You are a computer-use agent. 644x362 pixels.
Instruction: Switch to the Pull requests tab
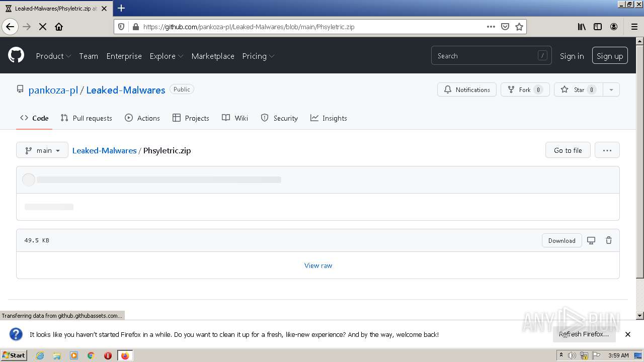point(86,118)
